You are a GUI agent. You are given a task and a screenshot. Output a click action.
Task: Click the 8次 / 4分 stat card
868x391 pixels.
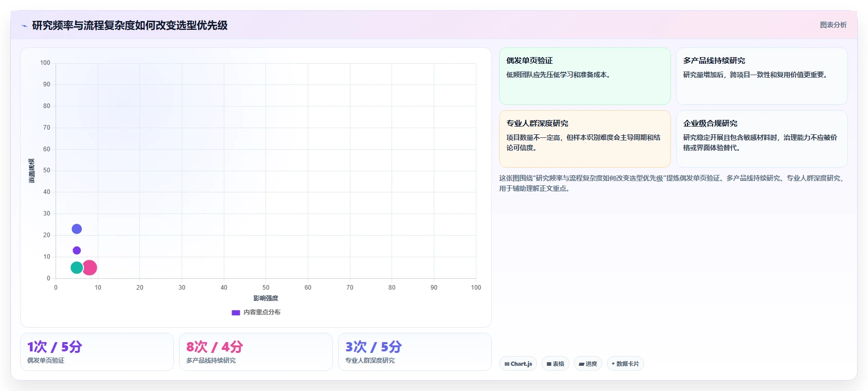(256, 352)
